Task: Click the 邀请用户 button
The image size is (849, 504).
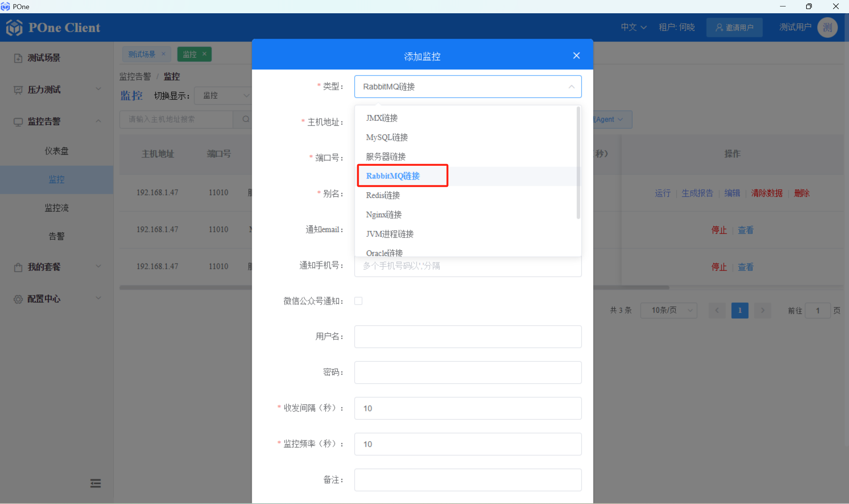Action: (734, 27)
